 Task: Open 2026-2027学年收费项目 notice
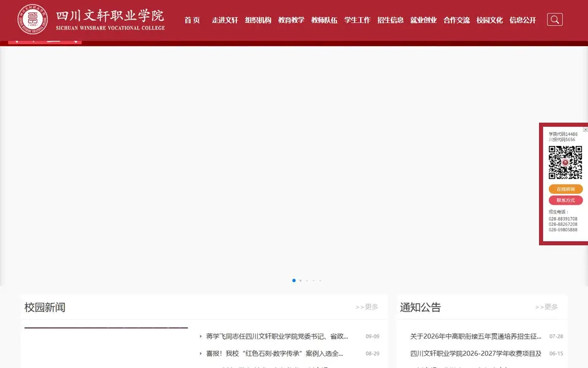click(x=475, y=353)
